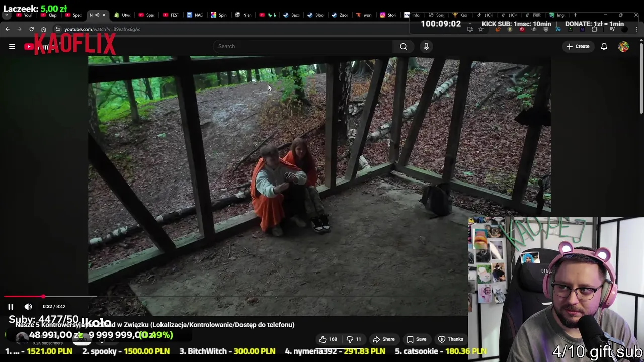The image size is (644, 362).
Task: Bookmark this page with the star
Action: point(481,29)
